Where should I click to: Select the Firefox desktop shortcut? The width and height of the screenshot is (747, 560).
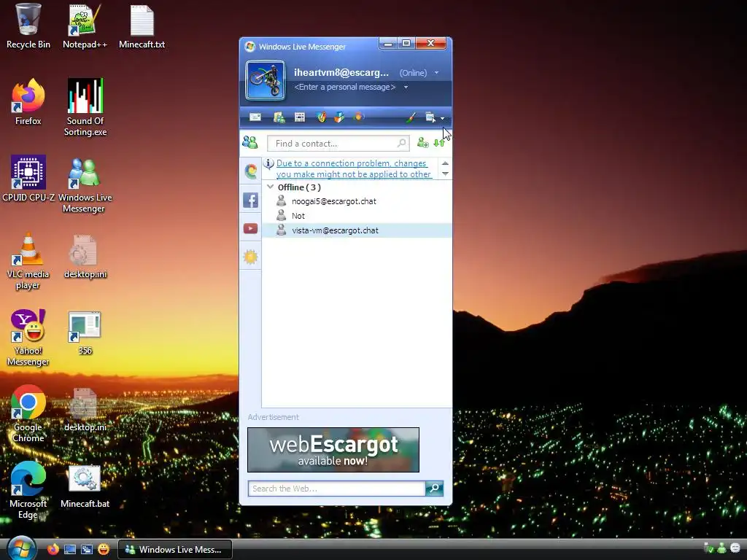(28, 102)
